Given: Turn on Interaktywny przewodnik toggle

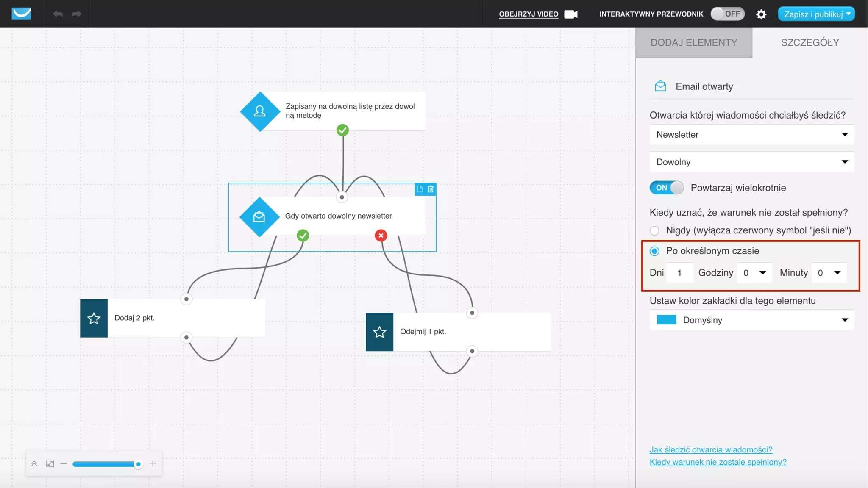Looking at the screenshot, I should (727, 14).
